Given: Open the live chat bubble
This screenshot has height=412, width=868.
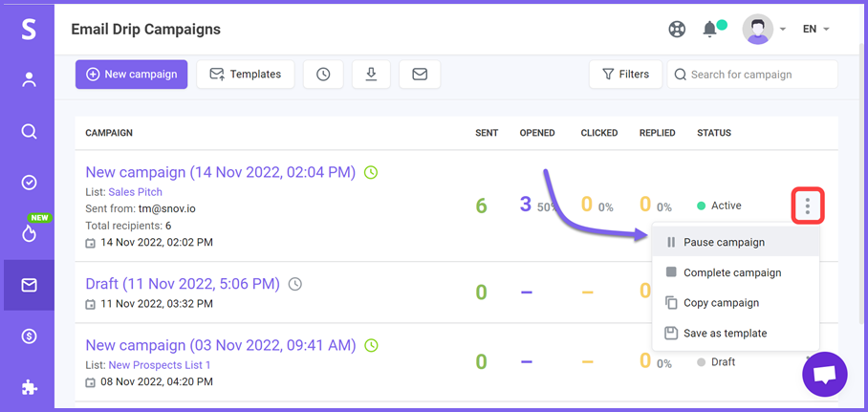Looking at the screenshot, I should [x=824, y=375].
